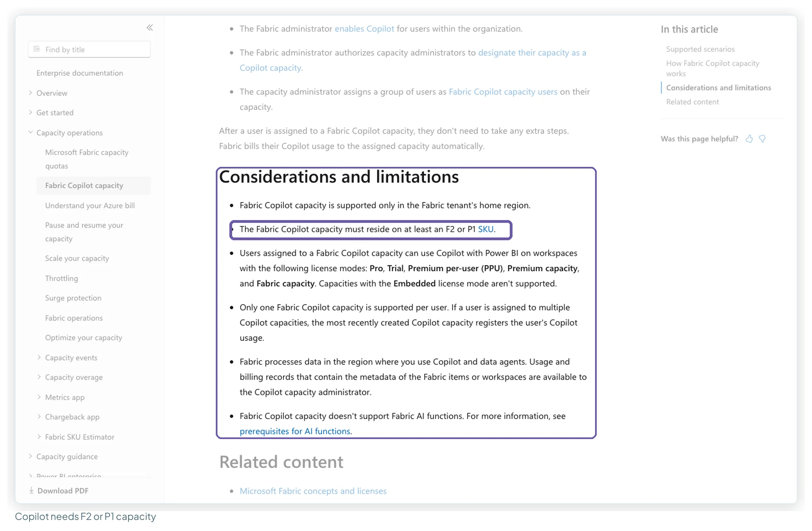Open the SKU link
812x531 pixels.
(x=485, y=229)
